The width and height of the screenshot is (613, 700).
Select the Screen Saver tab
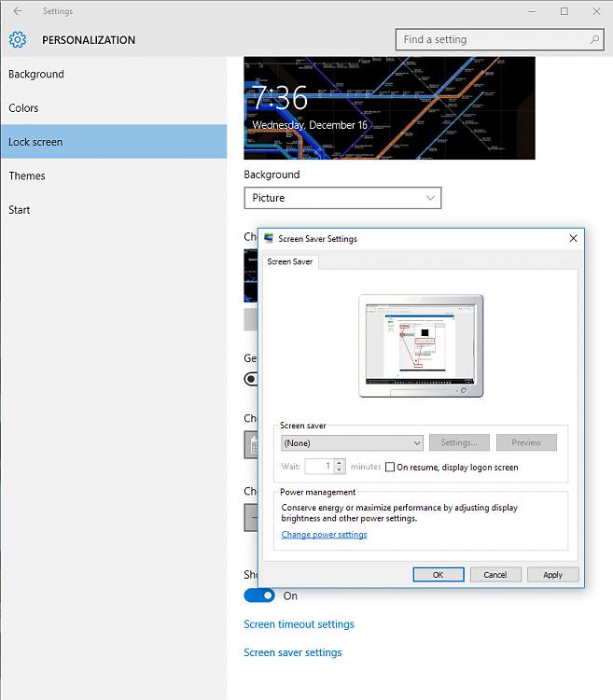(x=290, y=262)
